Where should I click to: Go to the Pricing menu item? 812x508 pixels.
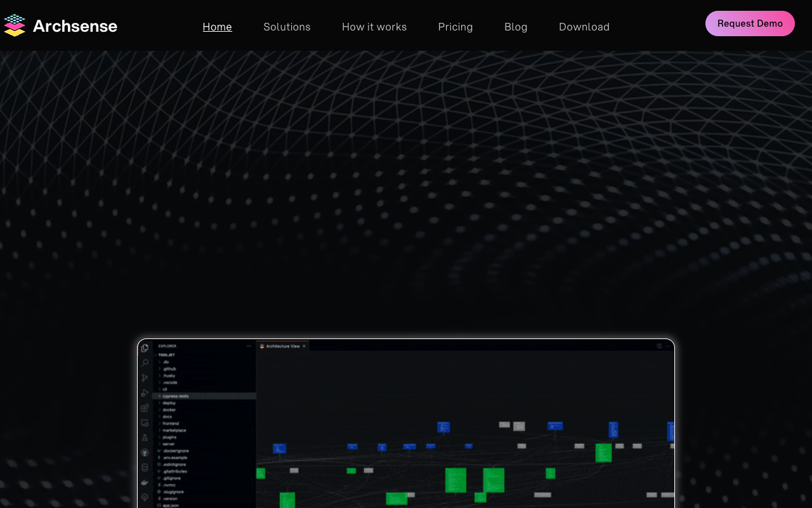[455, 27]
